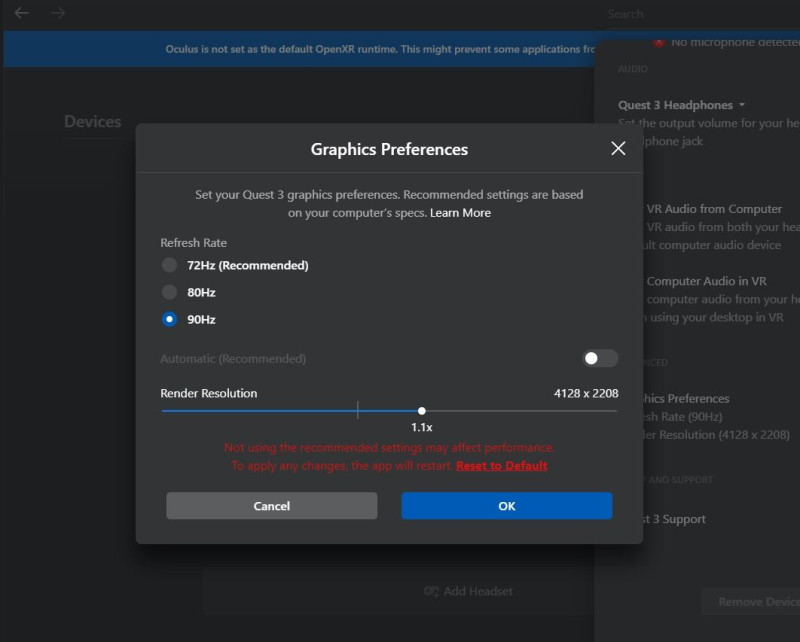This screenshot has width=800, height=642.
Task: Select the 72Hz (Recommended) refresh rate
Action: [x=169, y=265]
